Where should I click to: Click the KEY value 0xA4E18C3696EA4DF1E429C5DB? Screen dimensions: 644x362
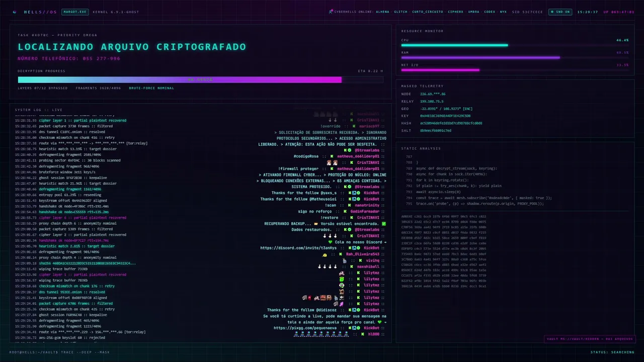(445, 116)
